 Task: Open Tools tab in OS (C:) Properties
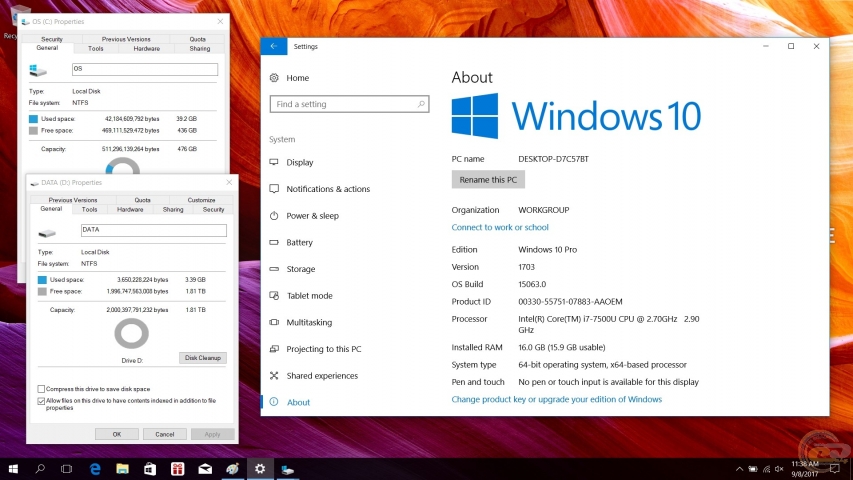click(x=96, y=48)
